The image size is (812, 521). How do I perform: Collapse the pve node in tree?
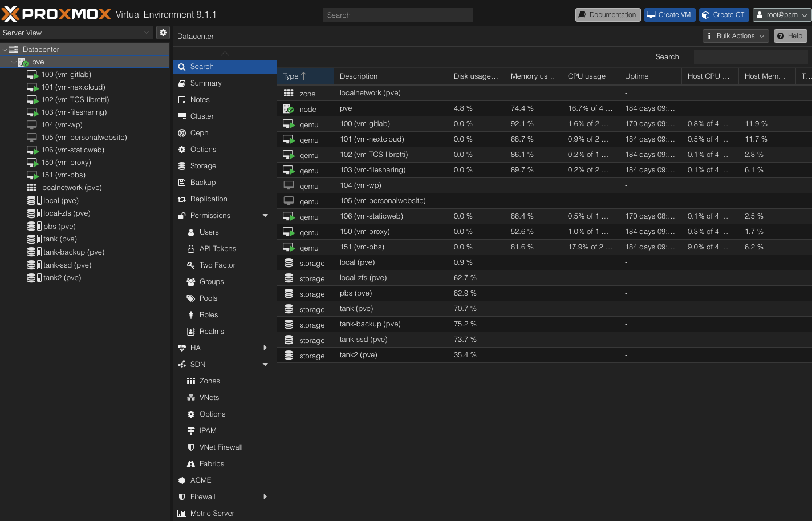pos(14,62)
